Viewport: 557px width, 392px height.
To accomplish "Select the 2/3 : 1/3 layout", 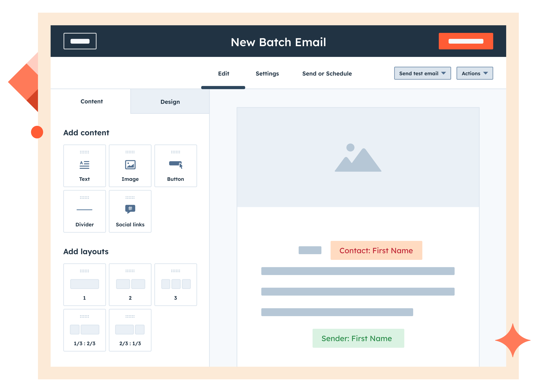I will point(130,330).
